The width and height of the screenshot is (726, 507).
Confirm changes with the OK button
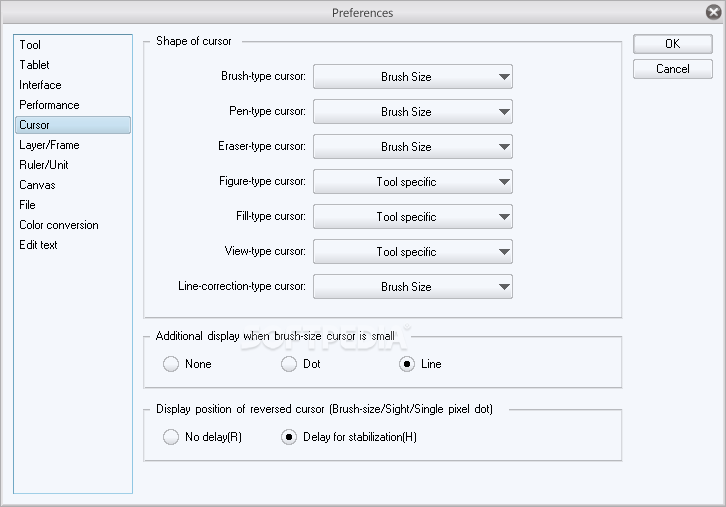(672, 44)
